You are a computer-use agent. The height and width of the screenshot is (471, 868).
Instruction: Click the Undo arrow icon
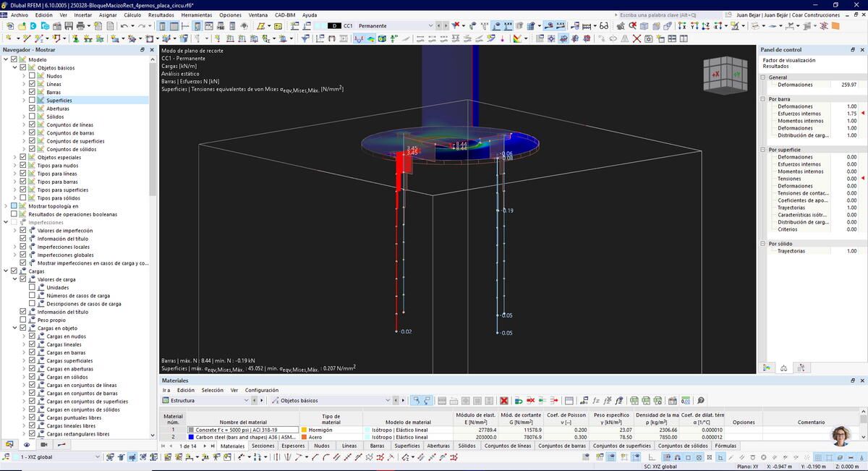pos(124,25)
